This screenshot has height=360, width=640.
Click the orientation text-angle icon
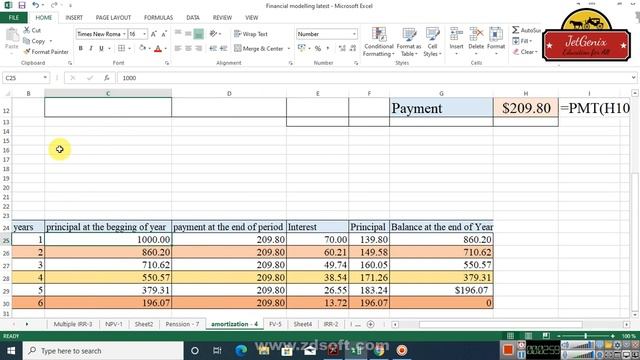pos(213,34)
